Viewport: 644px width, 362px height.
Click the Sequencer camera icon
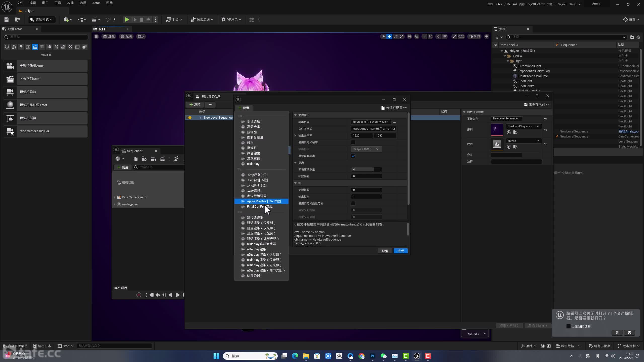(153, 159)
